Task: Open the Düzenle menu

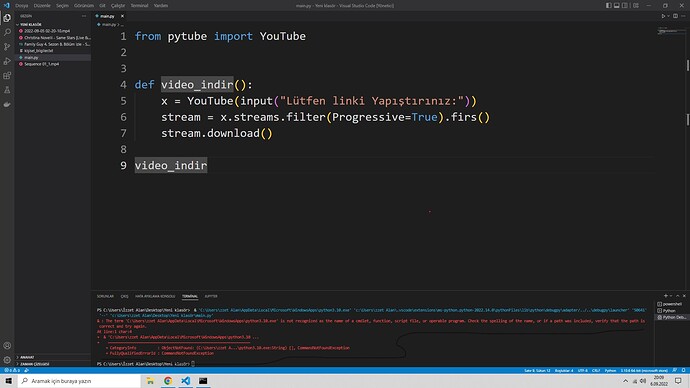Action: click(42, 6)
